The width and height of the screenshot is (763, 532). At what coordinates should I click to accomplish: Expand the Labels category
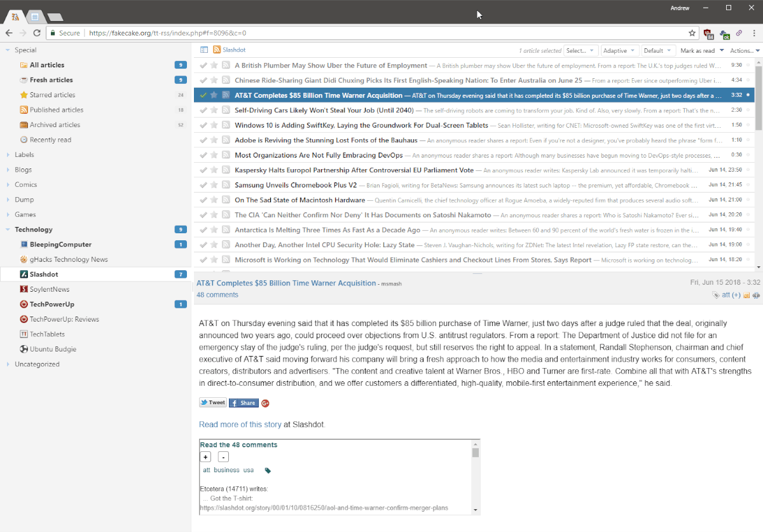(x=8, y=154)
